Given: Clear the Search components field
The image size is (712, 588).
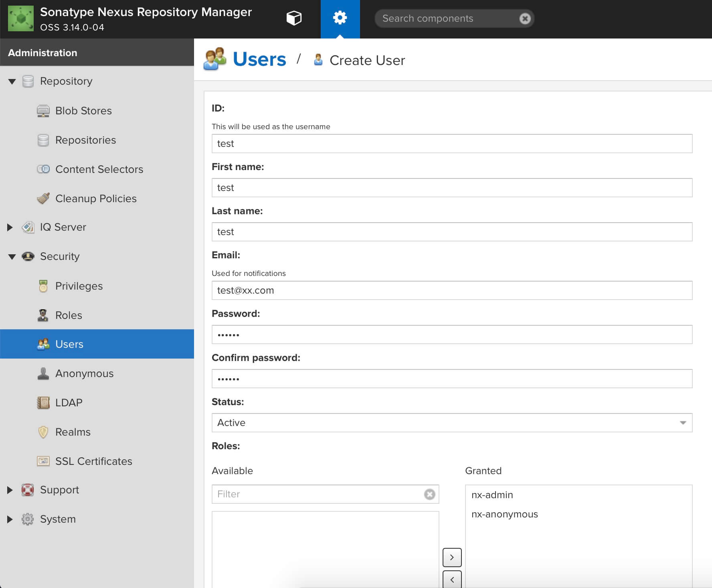Looking at the screenshot, I should point(525,18).
